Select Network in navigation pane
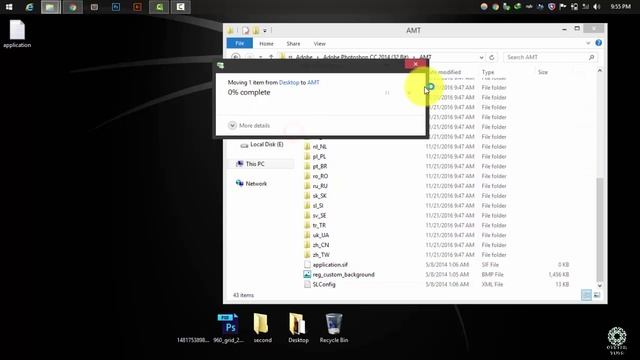The image size is (640, 360). (x=256, y=184)
